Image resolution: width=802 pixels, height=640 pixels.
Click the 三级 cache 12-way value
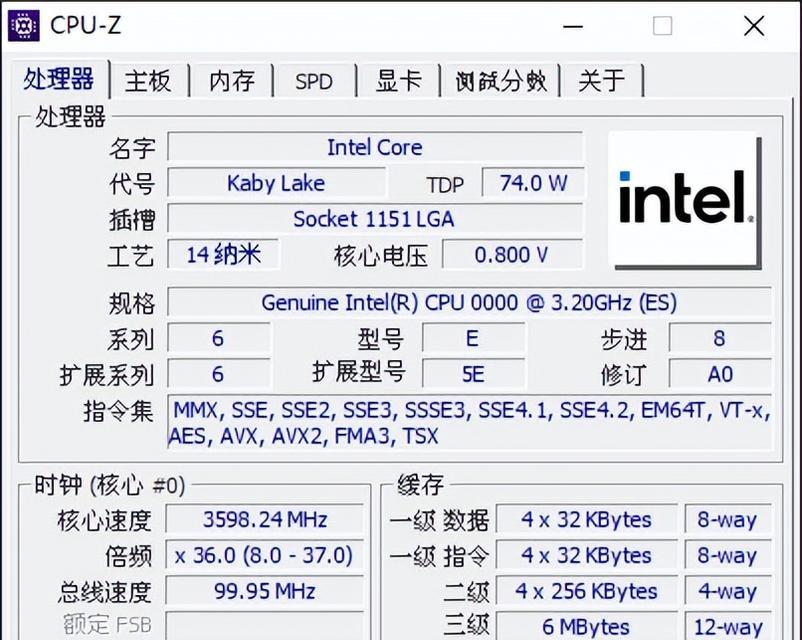[728, 626]
